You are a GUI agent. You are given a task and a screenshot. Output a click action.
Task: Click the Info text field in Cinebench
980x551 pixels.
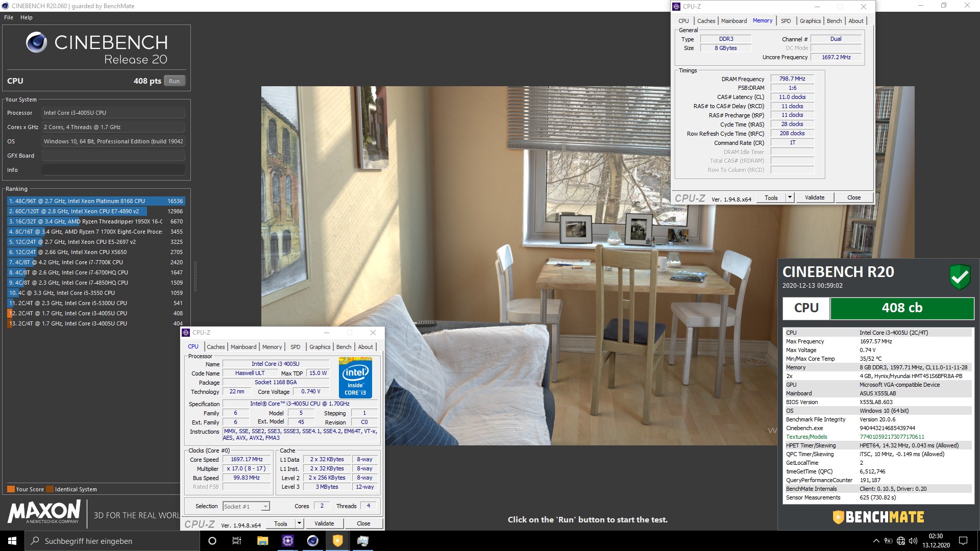click(x=113, y=170)
